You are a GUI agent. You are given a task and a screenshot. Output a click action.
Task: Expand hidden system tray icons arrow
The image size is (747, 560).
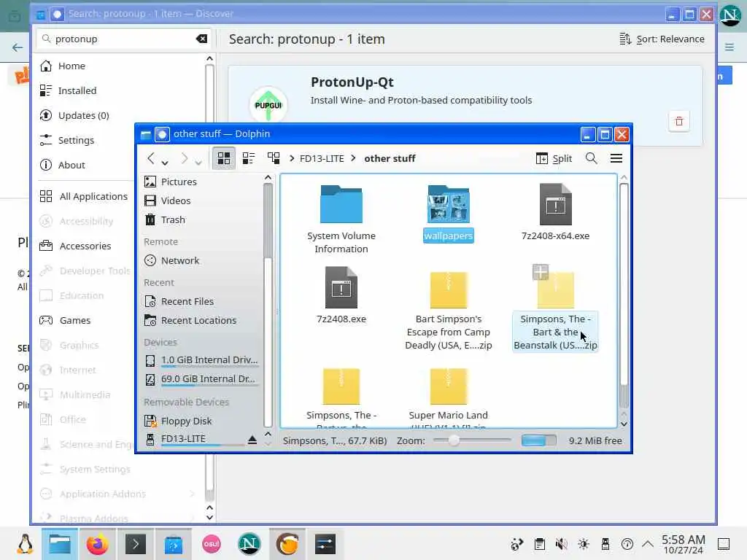point(648,544)
